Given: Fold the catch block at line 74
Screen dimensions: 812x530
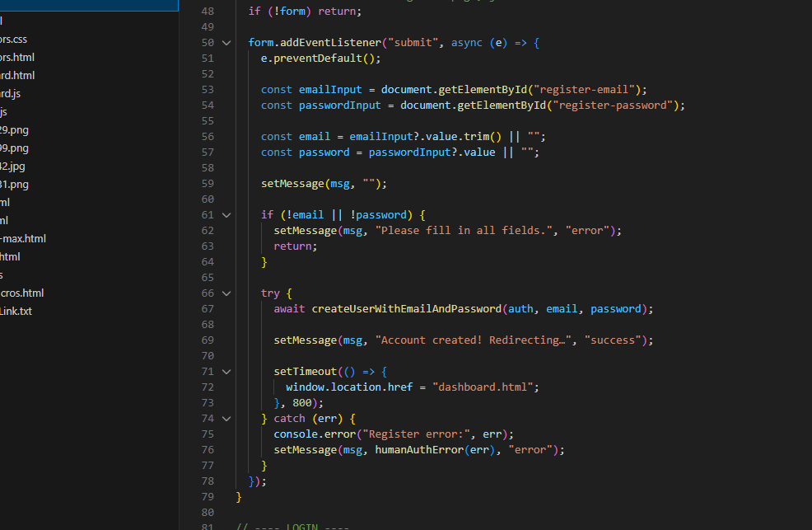Looking at the screenshot, I should (227, 419).
